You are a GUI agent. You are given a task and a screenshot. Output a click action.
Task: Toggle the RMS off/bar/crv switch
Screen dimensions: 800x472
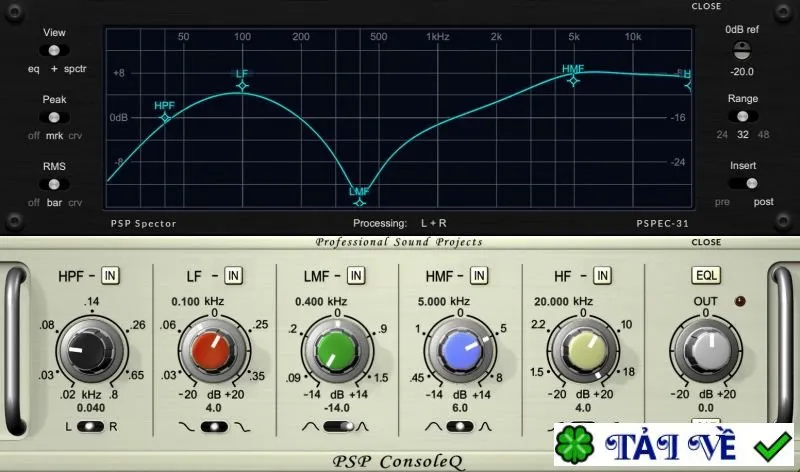coord(54,184)
